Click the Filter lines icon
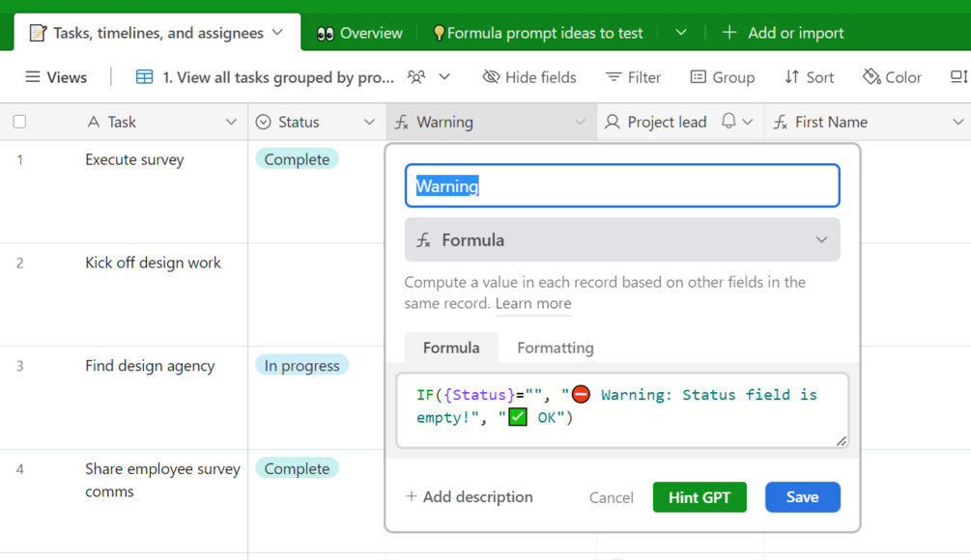Screen dimensions: 971x560 [x=614, y=77]
